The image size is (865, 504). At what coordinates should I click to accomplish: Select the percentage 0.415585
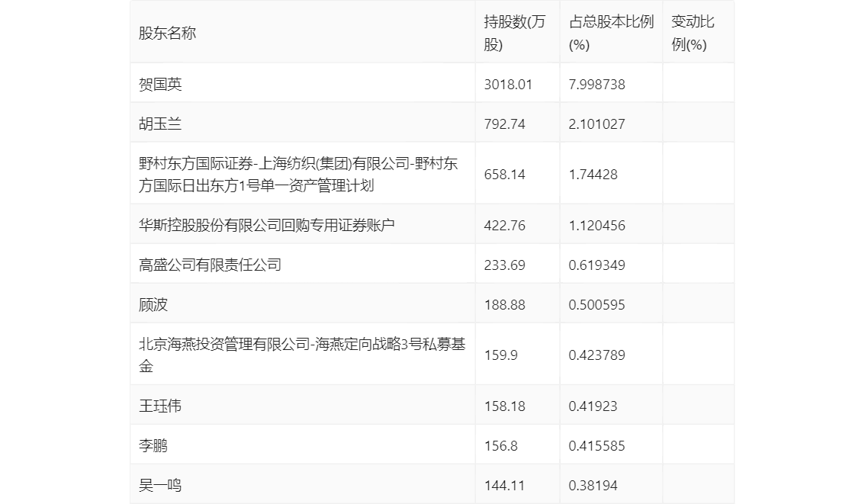[597, 446]
